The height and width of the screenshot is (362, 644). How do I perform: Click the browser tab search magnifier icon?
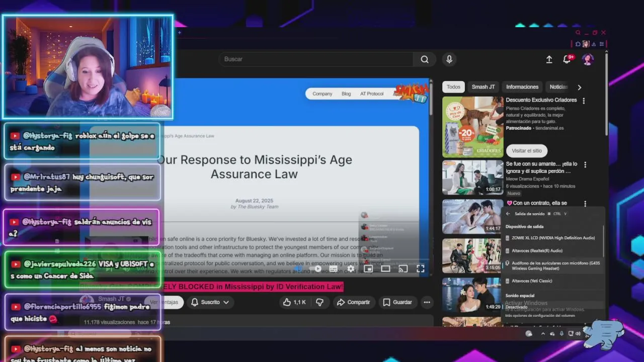[x=578, y=33]
